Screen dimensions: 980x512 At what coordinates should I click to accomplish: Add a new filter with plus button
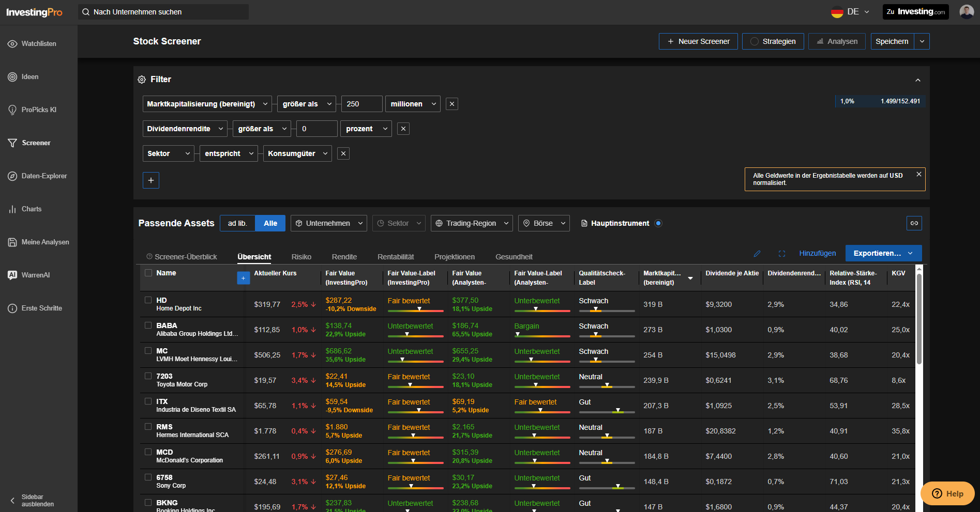(151, 180)
